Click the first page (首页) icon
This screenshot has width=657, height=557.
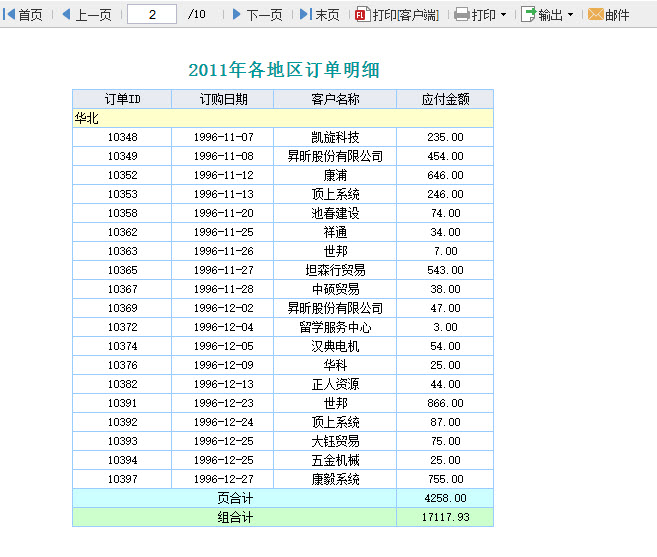(x=8, y=15)
